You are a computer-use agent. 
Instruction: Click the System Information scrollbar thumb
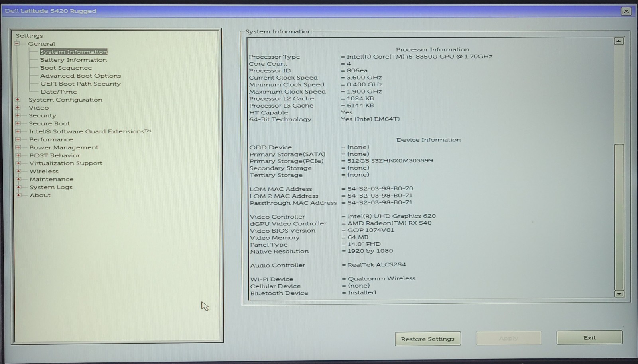pos(619,217)
